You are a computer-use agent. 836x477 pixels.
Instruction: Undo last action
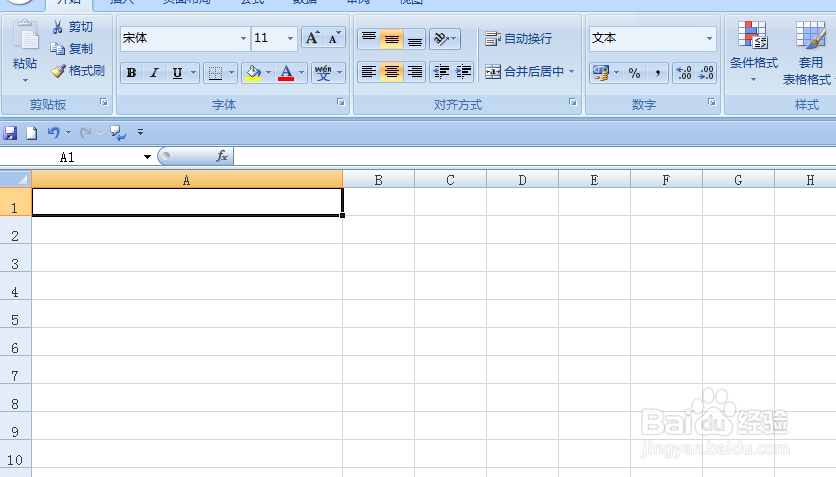click(53, 133)
